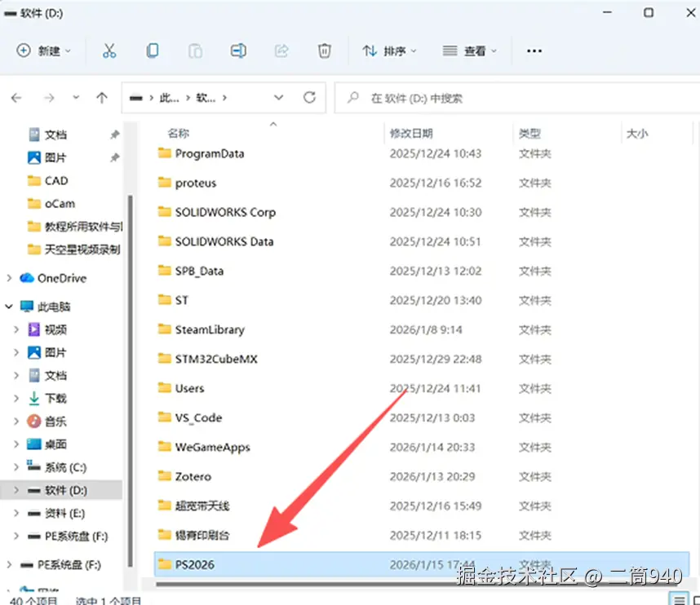Open the CAD quick access folder
This screenshot has width=700, height=605.
56,181
